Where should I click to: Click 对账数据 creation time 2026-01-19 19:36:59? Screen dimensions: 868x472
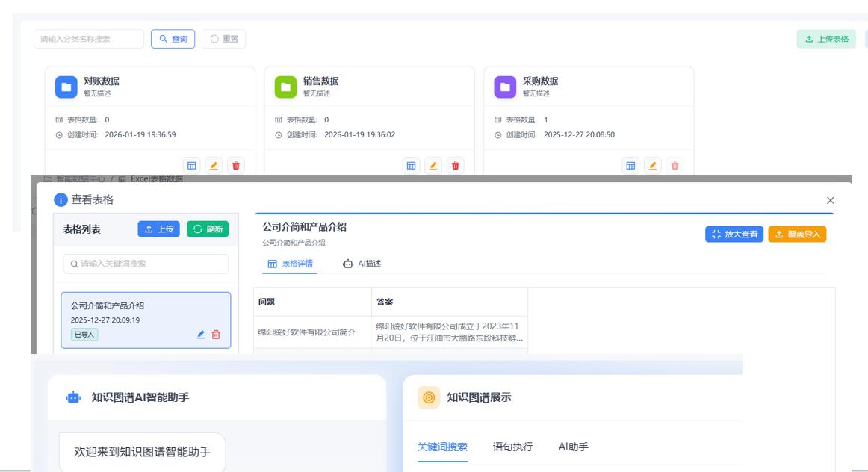click(140, 134)
